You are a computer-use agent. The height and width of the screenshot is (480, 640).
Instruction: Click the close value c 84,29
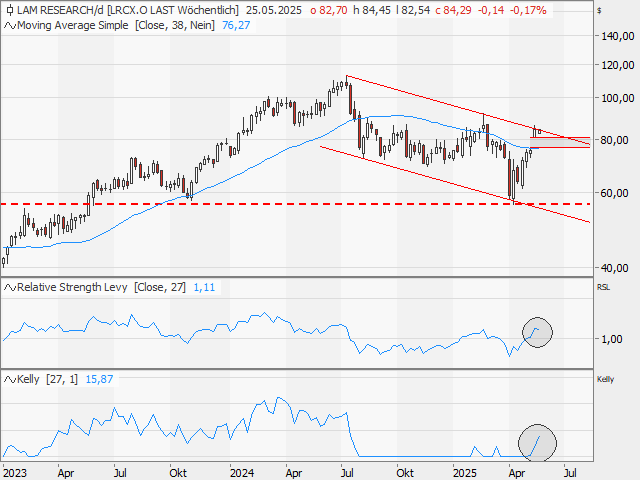tap(453, 10)
